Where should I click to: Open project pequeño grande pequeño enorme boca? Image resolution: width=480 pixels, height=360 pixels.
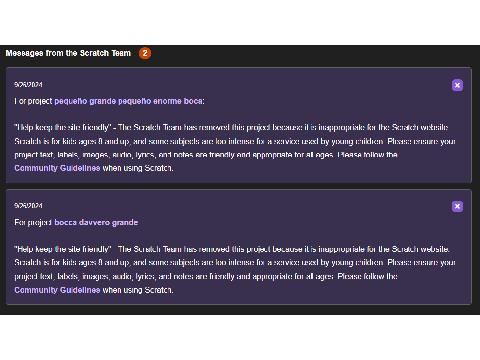pyautogui.click(x=129, y=101)
